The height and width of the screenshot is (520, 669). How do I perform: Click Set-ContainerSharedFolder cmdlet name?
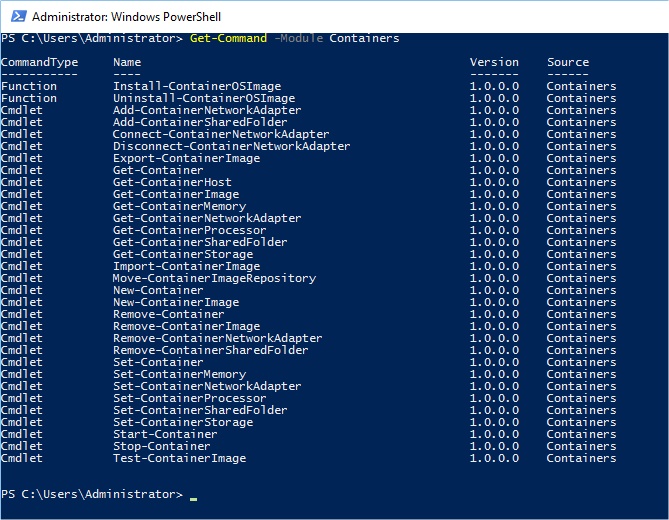(x=200, y=410)
